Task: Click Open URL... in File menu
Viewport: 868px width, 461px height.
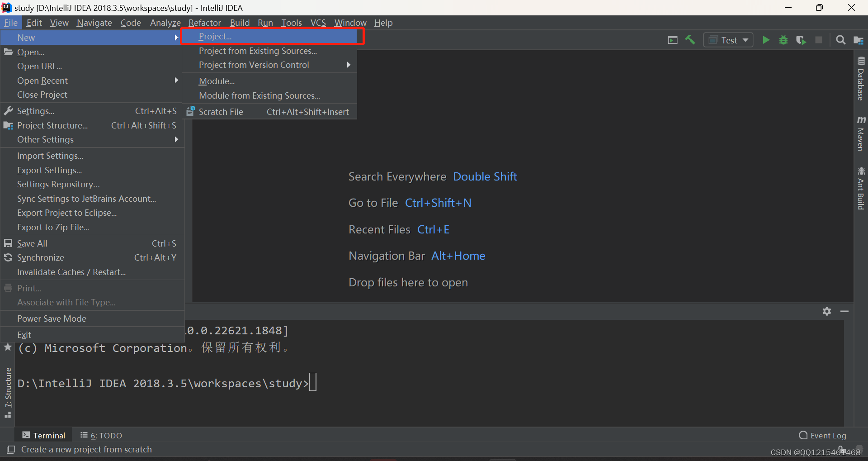Action: coord(91,66)
